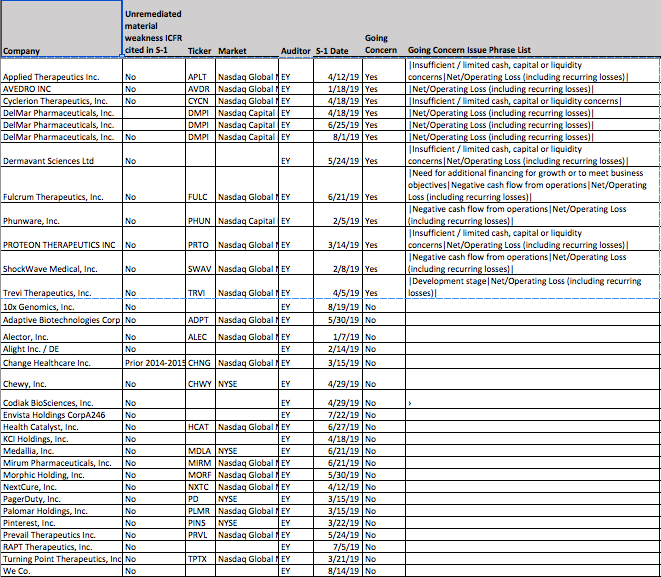Select the FULC ticker cell
This screenshot has width=661, height=577.
click(200, 185)
